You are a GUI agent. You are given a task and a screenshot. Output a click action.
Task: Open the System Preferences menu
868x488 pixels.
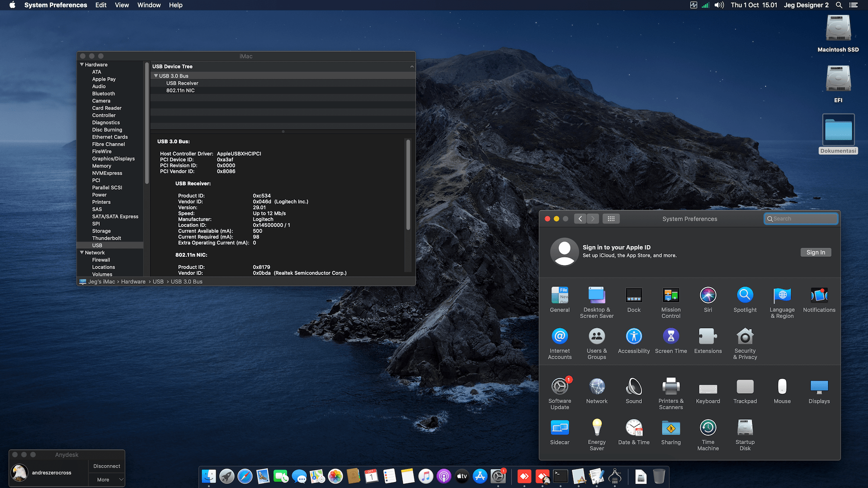tap(56, 5)
